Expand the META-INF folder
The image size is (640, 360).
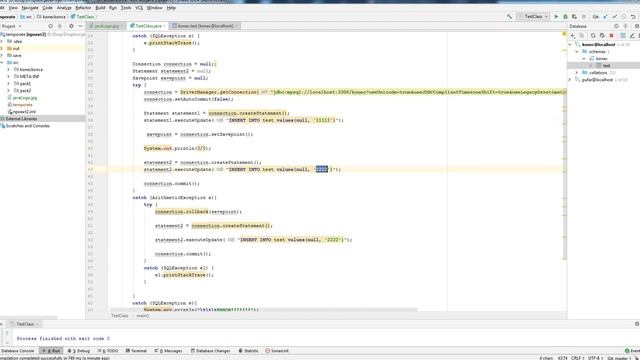tap(9, 76)
